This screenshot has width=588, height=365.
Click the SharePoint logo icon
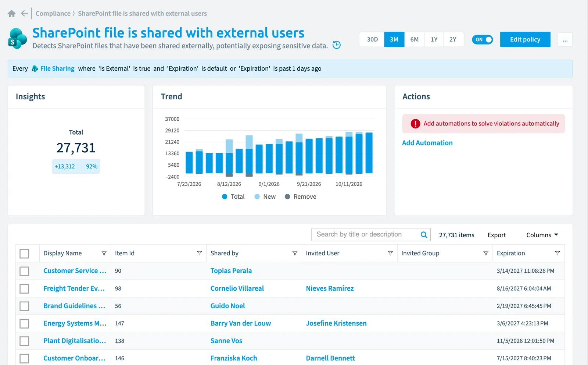tap(18, 38)
